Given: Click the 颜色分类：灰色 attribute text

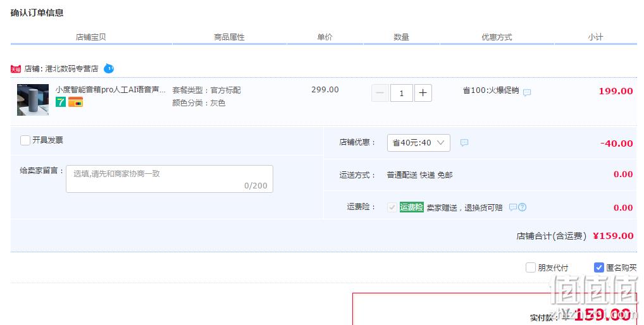Looking at the screenshot, I should (199, 103).
